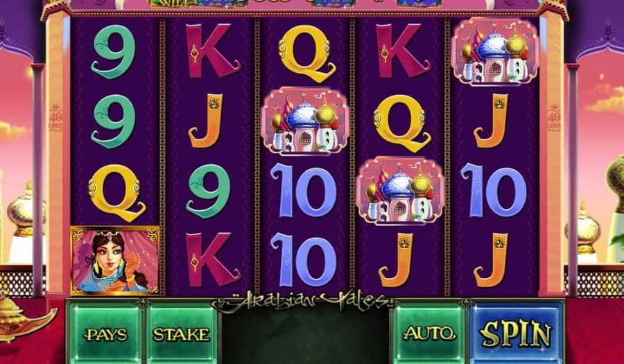The width and height of the screenshot is (624, 364).
Task: Click the yellow Q at top of reel three
Action: pos(307,53)
